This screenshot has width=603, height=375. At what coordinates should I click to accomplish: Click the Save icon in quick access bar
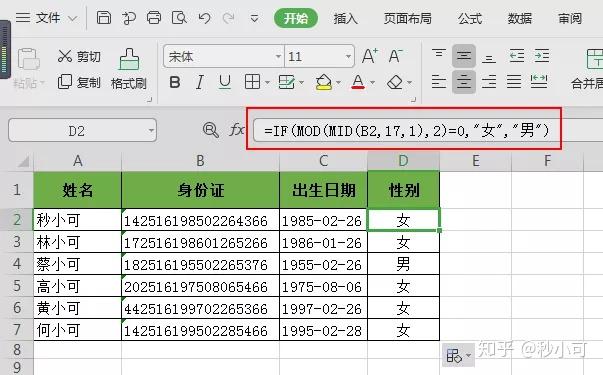point(103,18)
